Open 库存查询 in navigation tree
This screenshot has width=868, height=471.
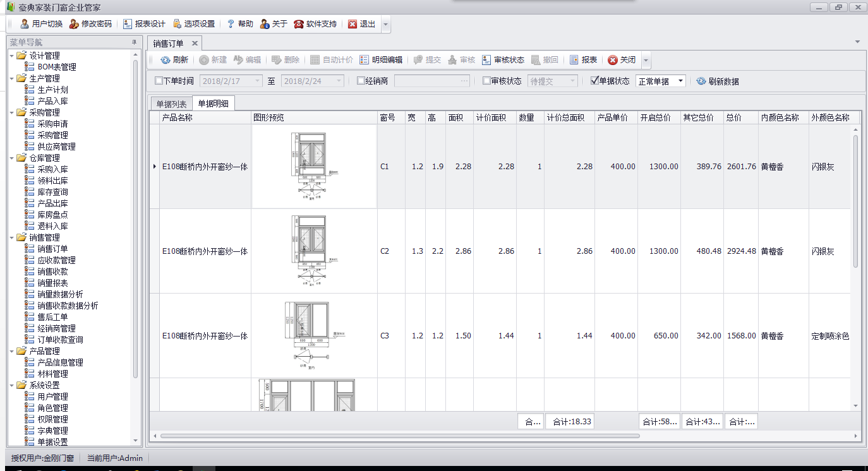(52, 192)
